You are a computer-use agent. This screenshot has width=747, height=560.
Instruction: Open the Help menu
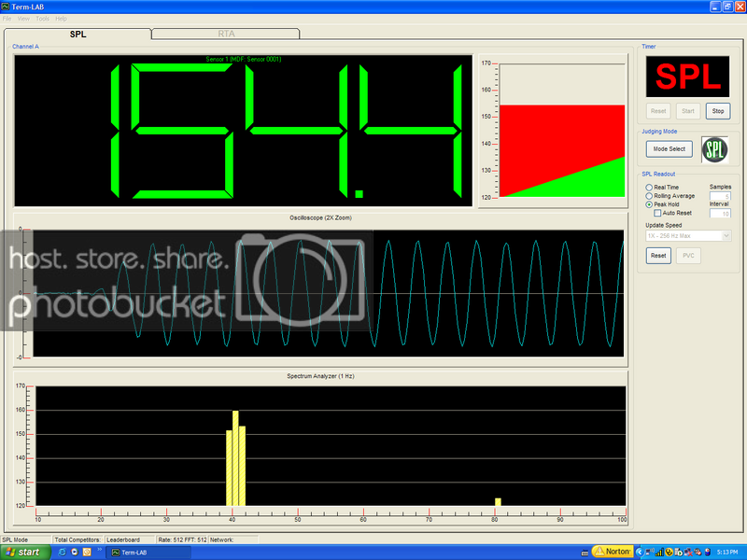(61, 19)
